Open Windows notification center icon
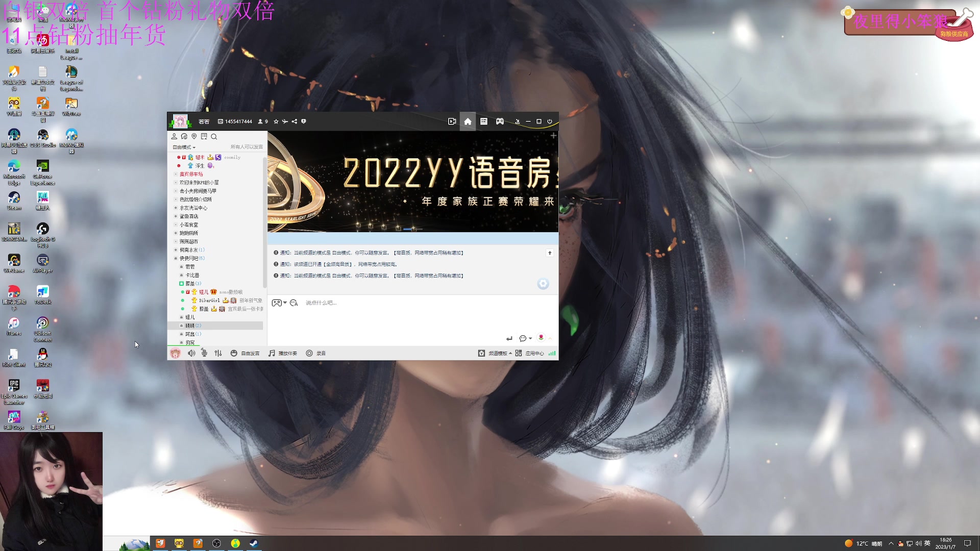This screenshot has width=980, height=551. tap(967, 543)
